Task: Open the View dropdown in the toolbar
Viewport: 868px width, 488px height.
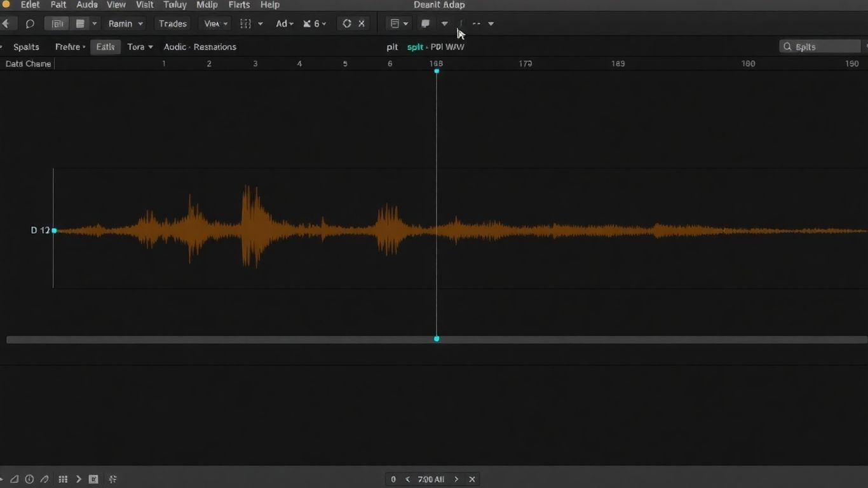Action: click(x=214, y=24)
